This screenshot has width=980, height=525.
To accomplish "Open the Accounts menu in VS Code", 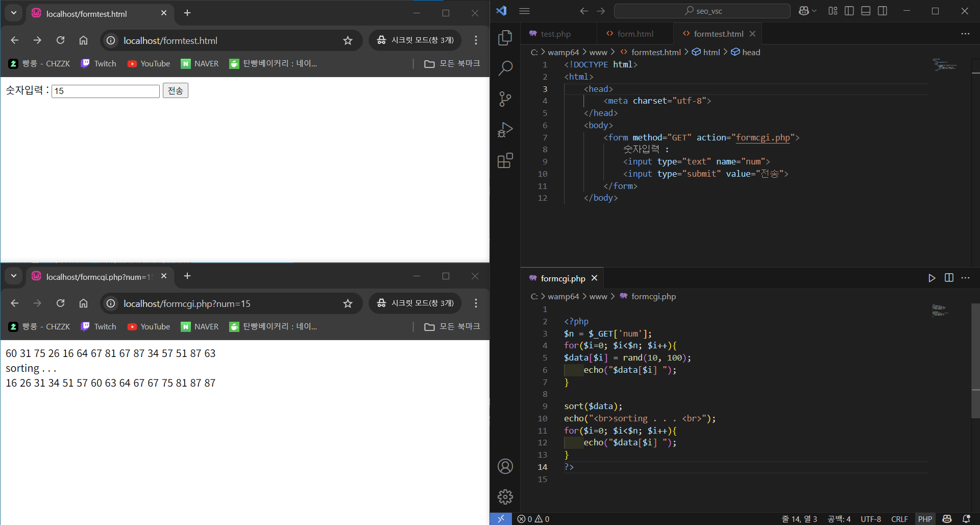I will pyautogui.click(x=505, y=466).
